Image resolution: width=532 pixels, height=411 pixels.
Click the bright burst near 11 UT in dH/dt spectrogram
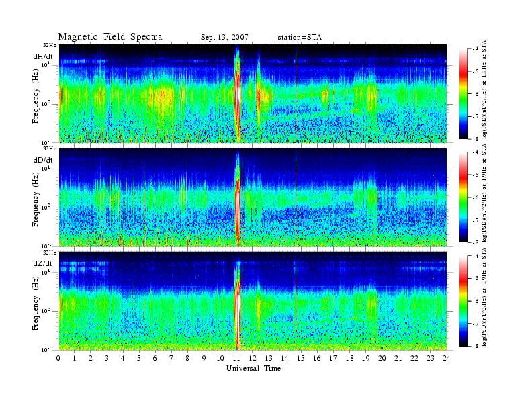click(238, 94)
